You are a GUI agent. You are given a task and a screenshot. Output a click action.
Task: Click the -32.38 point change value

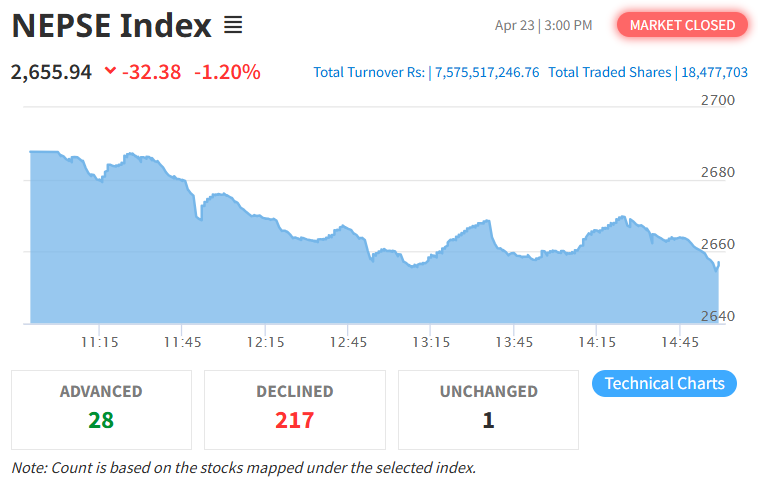point(151,72)
